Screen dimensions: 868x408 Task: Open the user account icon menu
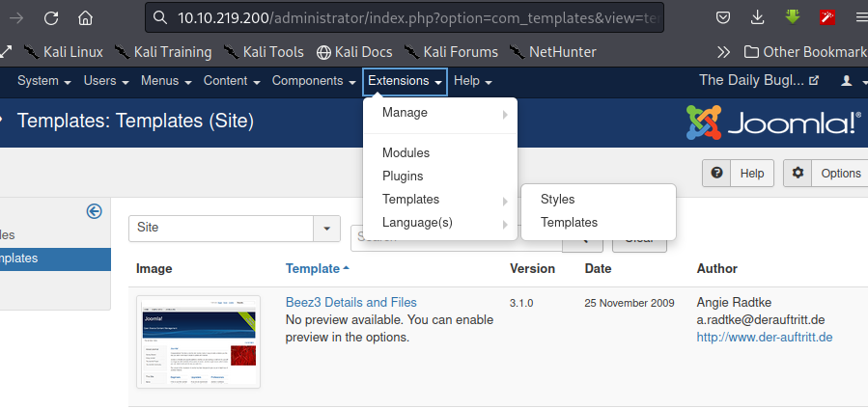(850, 81)
